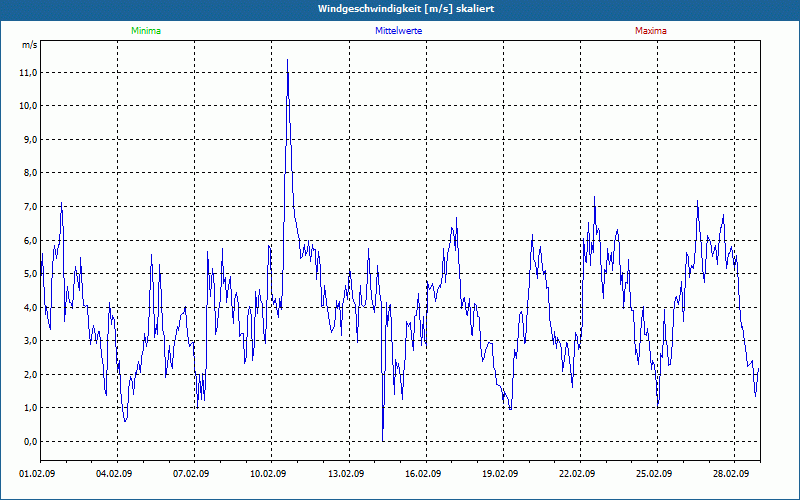The width and height of the screenshot is (800, 500).
Task: Click the 19.02.09 date label
Action: tap(500, 473)
